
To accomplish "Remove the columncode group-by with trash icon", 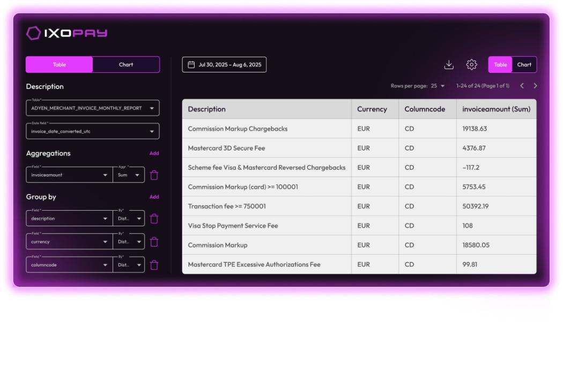I will (x=154, y=265).
